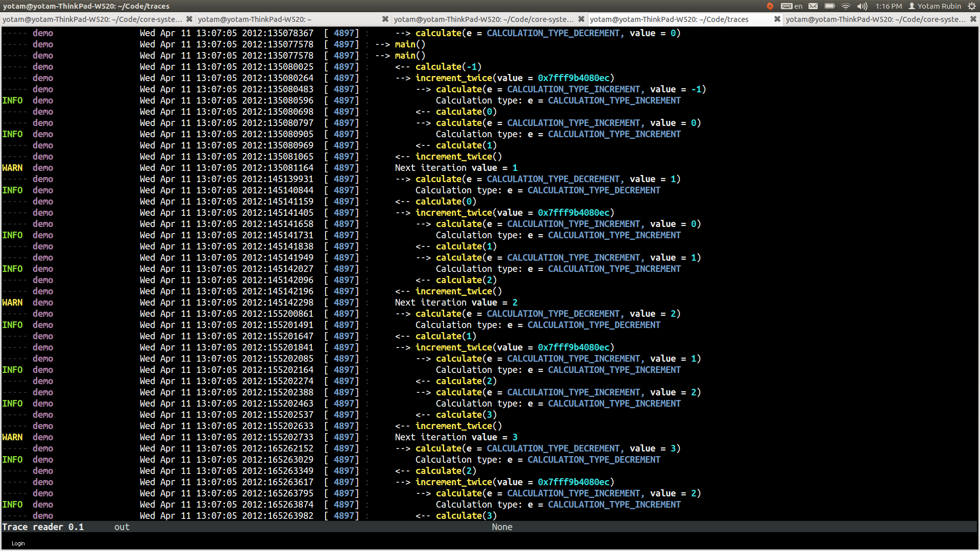Click increment_twice call at timestamp 135080264
This screenshot has height=551, width=980.
(x=505, y=78)
